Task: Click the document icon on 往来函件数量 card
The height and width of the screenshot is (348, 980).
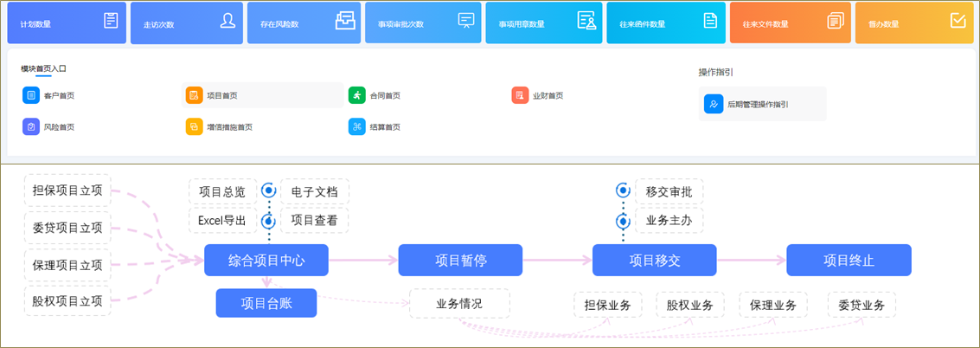Action: 710,21
